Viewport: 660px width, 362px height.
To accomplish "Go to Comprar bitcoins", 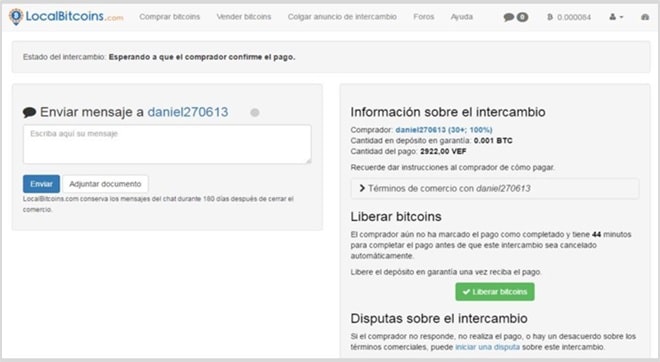I will [x=170, y=17].
